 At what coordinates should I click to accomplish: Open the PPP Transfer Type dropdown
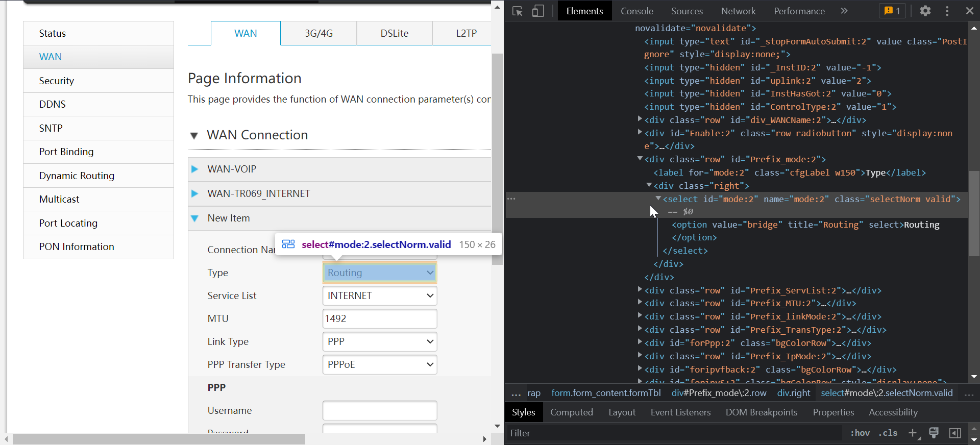tap(380, 364)
